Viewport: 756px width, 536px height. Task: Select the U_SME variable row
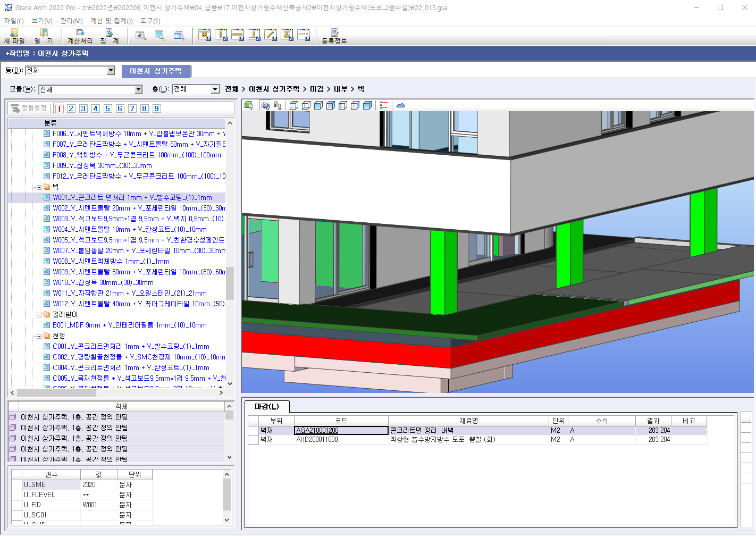pos(82,484)
